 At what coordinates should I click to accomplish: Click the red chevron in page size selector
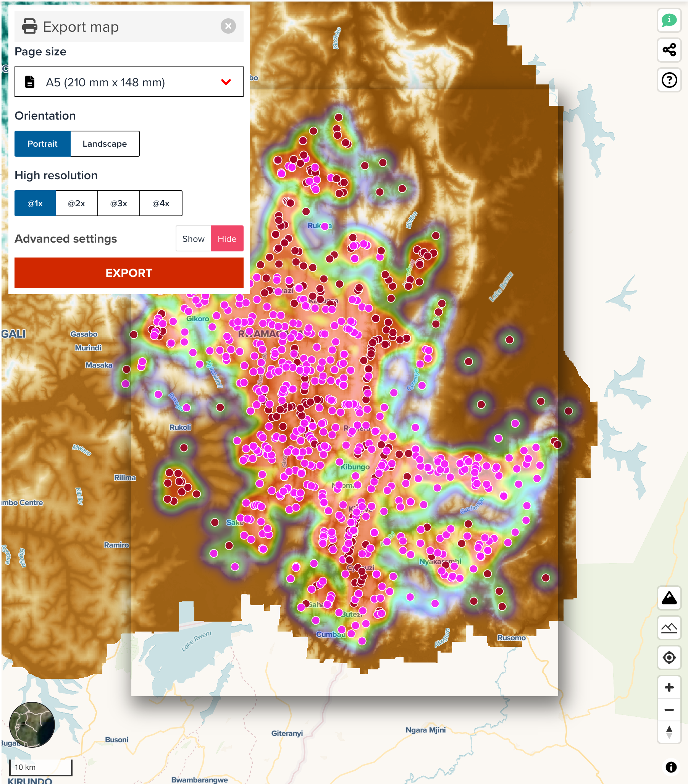click(x=226, y=82)
